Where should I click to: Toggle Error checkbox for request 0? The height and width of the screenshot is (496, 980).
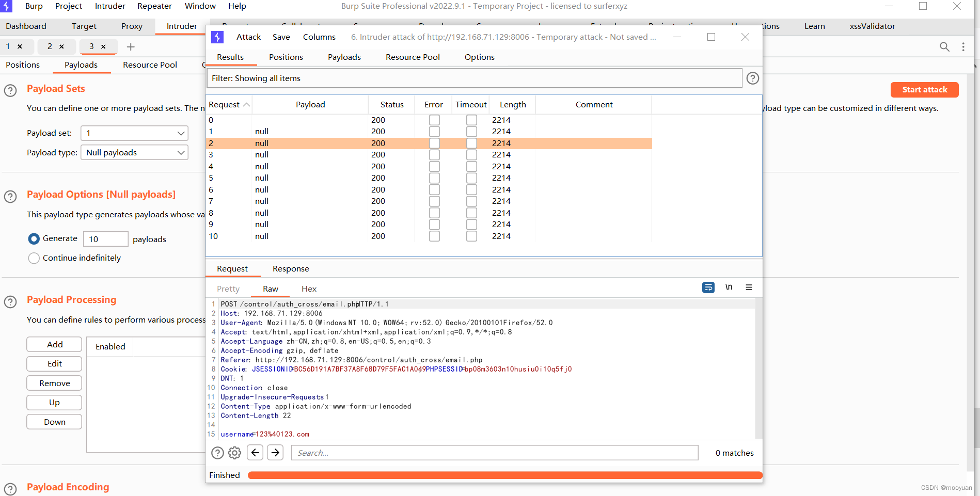[434, 120]
